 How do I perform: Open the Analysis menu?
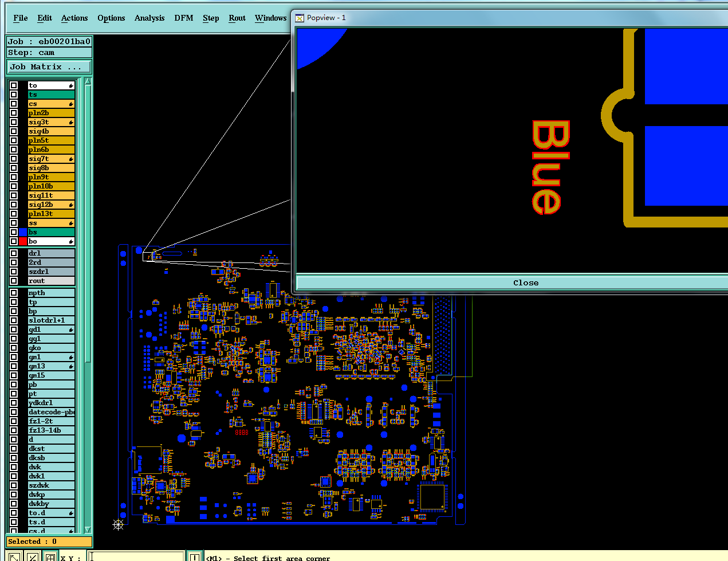click(x=149, y=18)
